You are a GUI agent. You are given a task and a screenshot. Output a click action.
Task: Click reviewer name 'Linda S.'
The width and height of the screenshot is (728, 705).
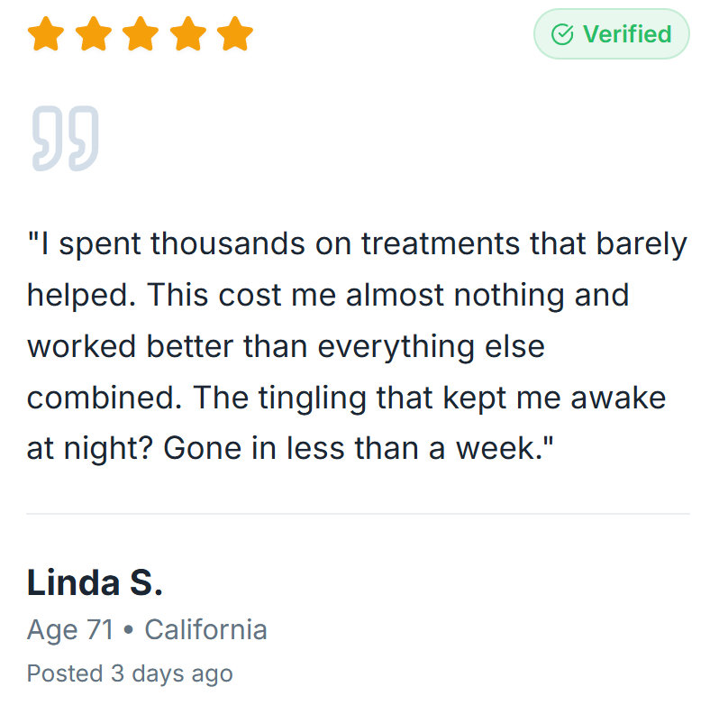click(x=95, y=583)
